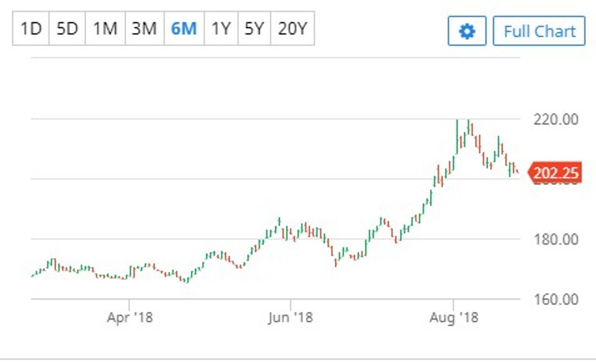Screen dimensions: 596x364
Task: Choose the 3M time range
Action: tap(144, 29)
